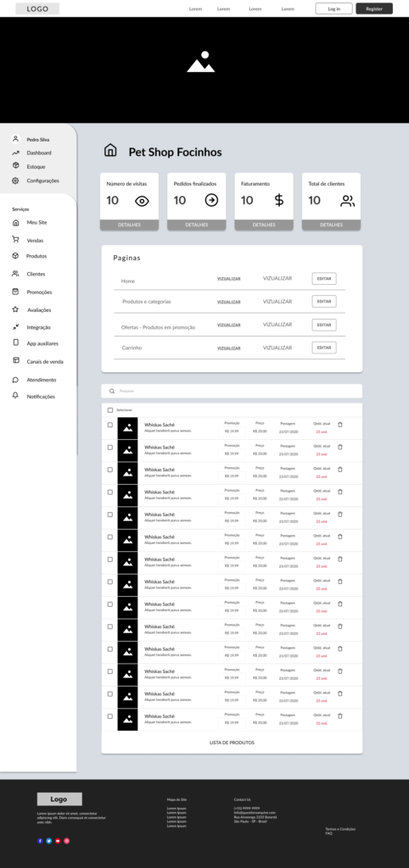Image resolution: width=409 pixels, height=868 pixels.
Task: Open DETALHES under Número de visitas
Action: (x=129, y=225)
